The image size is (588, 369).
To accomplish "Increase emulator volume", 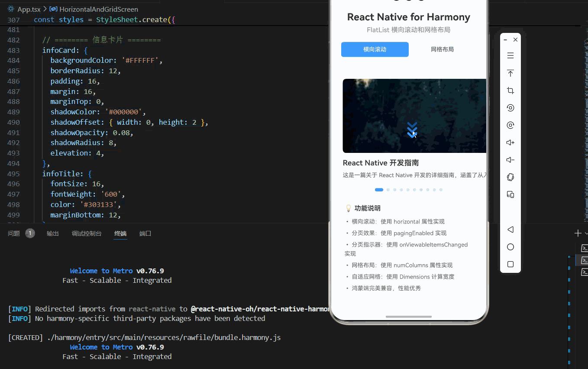I will [510, 142].
